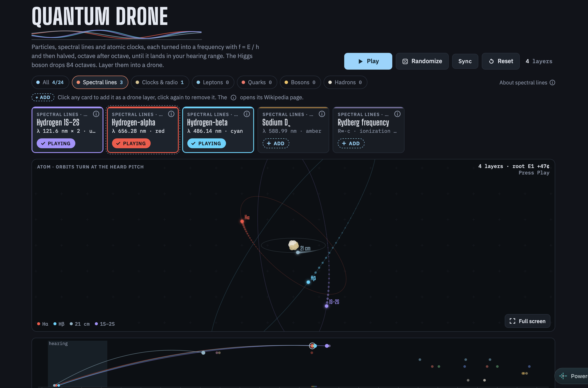The image size is (588, 388).
Task: Open Wikipedia info icon on Rydberg frequency card
Action: coord(397,114)
